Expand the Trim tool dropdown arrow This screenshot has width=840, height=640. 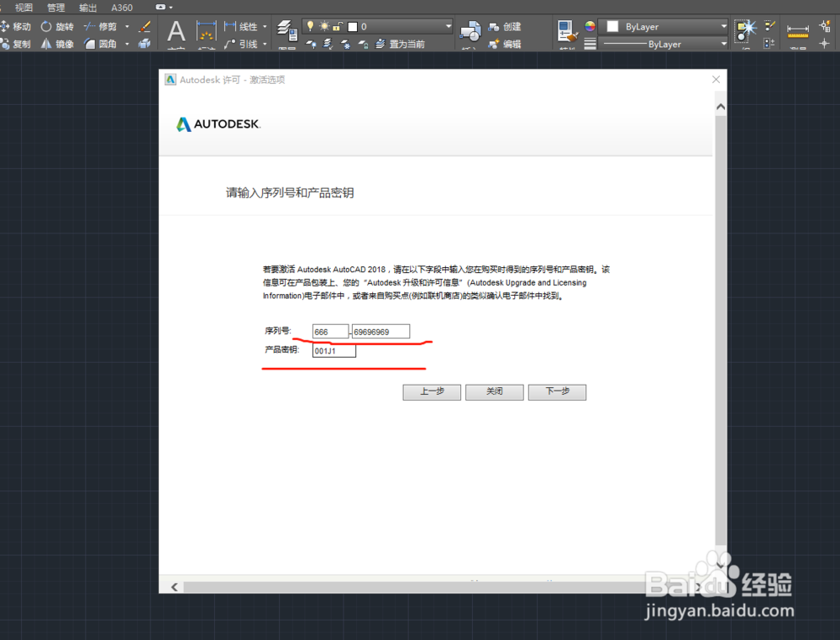pyautogui.click(x=127, y=26)
